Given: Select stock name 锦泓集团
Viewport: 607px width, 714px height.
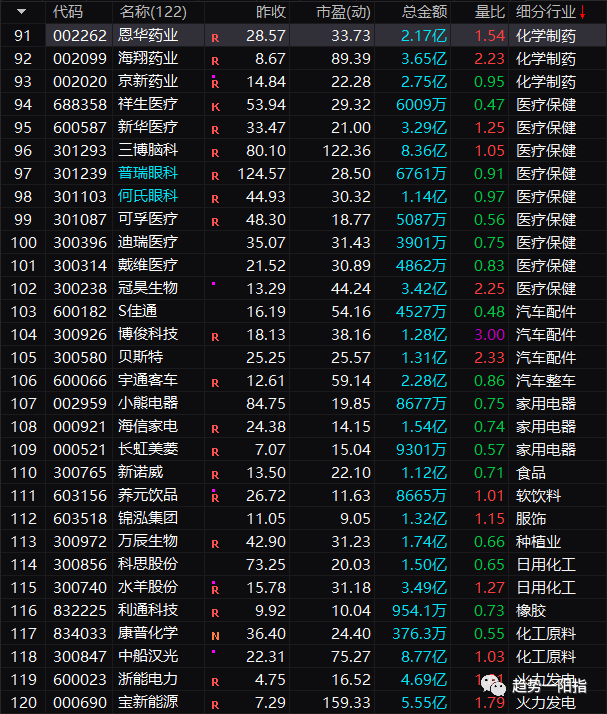Looking at the screenshot, I should pos(148,518).
